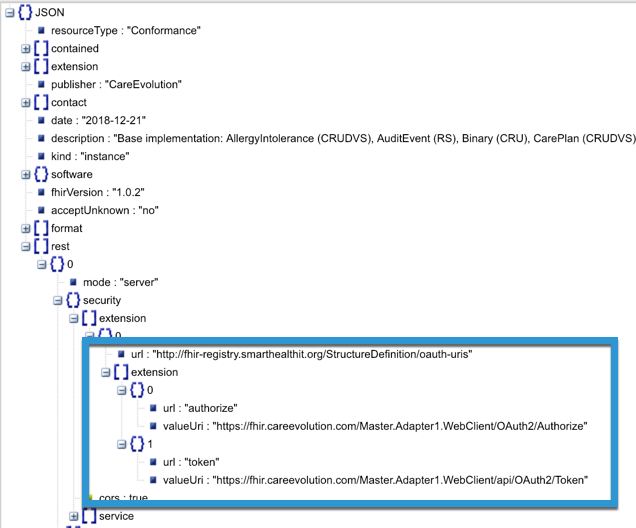Collapse the rest array node

[x=26, y=247]
